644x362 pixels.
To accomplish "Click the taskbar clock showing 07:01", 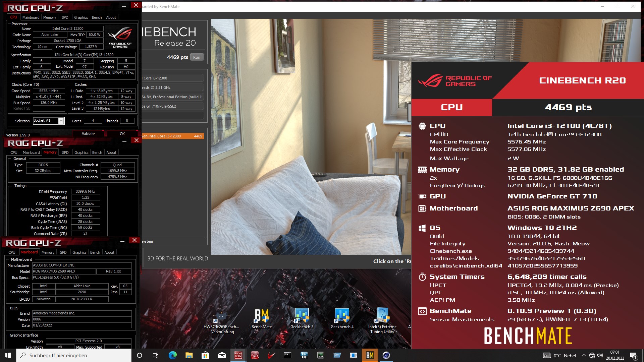I will (x=615, y=355).
